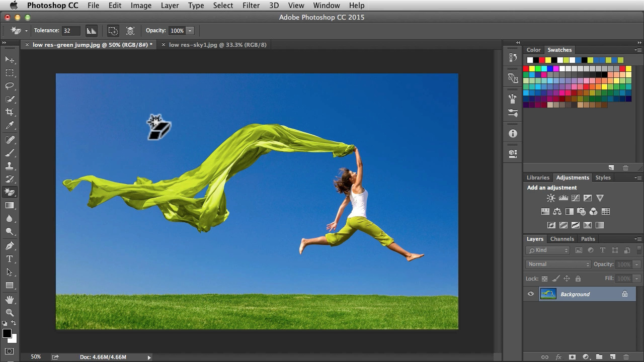The width and height of the screenshot is (644, 362).
Task: Add a Channel Mixer adjustment
Action: pos(593,212)
